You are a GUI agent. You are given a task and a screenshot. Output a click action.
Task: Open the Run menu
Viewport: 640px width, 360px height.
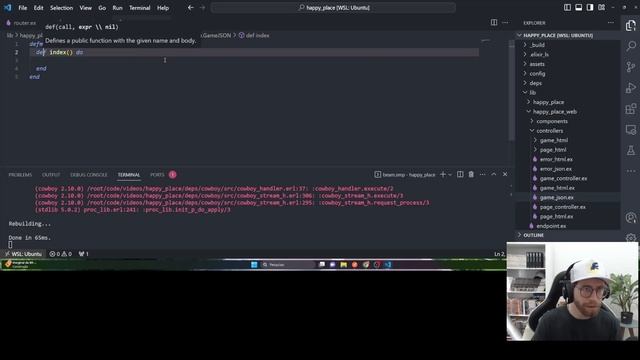tap(118, 8)
